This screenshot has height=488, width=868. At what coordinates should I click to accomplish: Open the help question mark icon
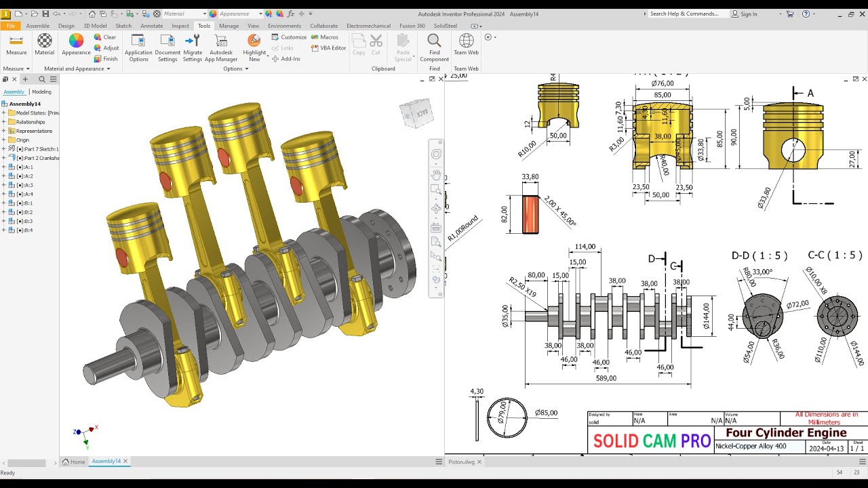tap(806, 14)
